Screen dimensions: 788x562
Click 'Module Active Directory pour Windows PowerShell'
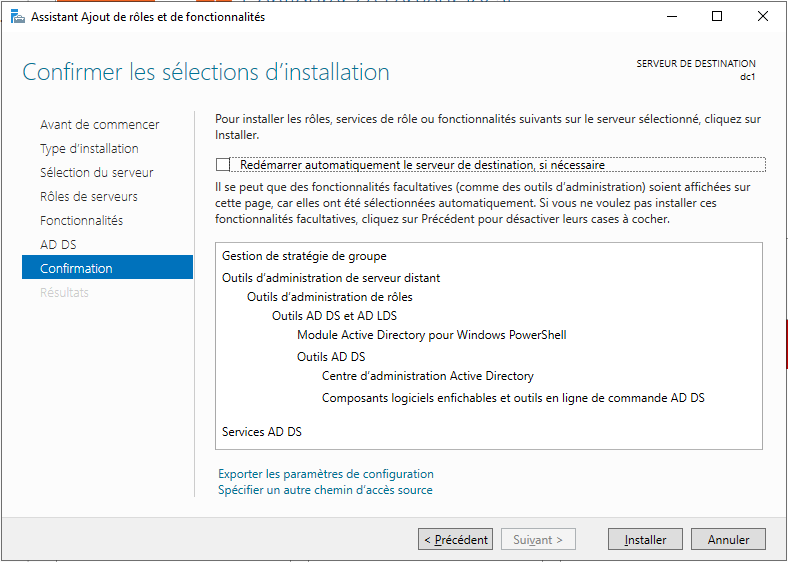tap(432, 335)
